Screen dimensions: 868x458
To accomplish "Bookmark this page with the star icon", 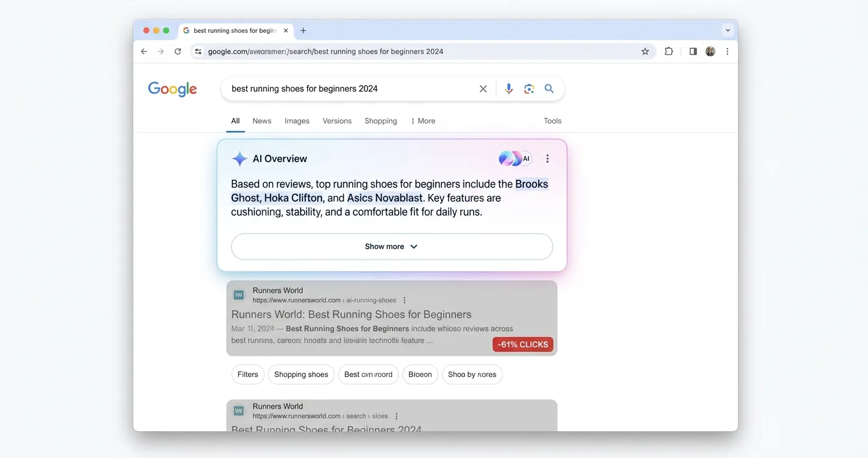I will coord(645,52).
